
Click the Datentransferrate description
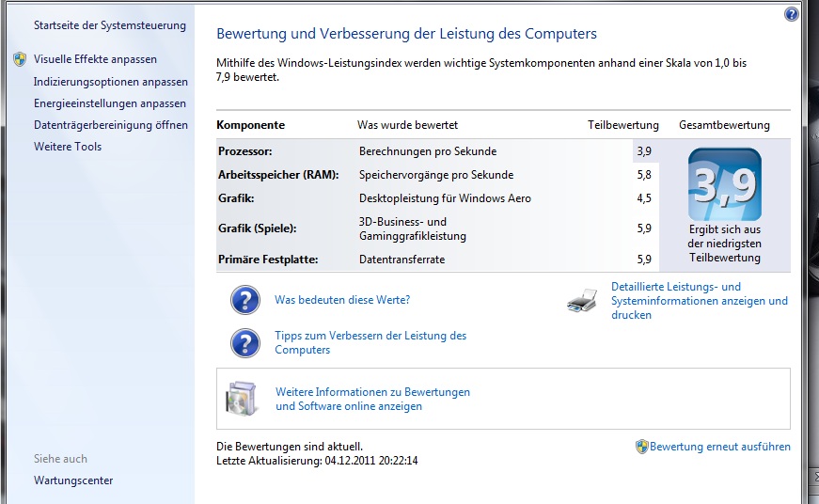402,260
